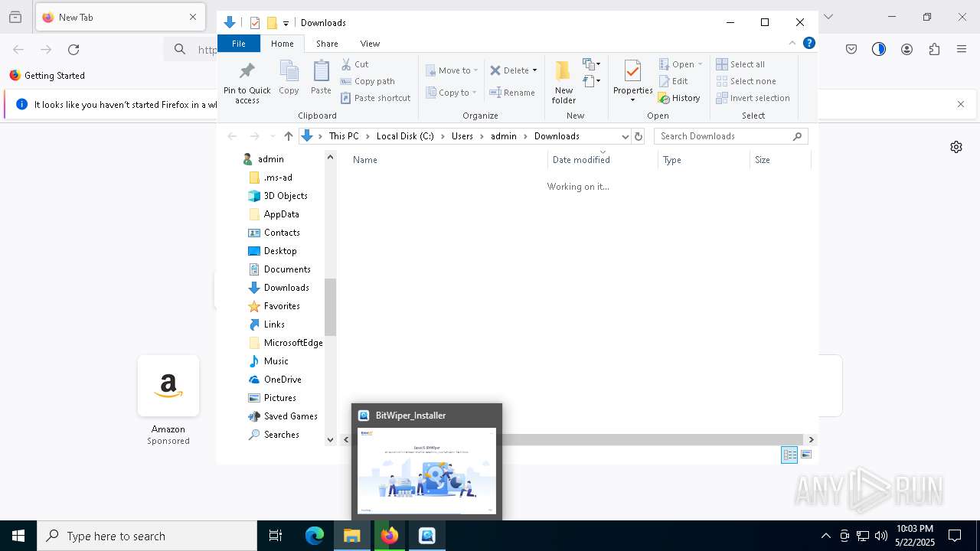980x551 pixels.
Task: Open Firefox settings gear on New Tab
Action: pyautogui.click(x=956, y=147)
